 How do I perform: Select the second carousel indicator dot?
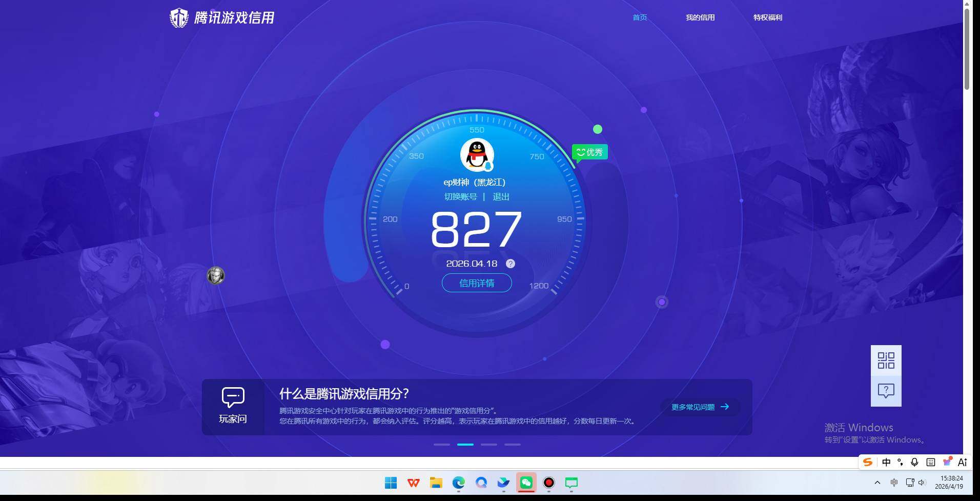[465, 445]
